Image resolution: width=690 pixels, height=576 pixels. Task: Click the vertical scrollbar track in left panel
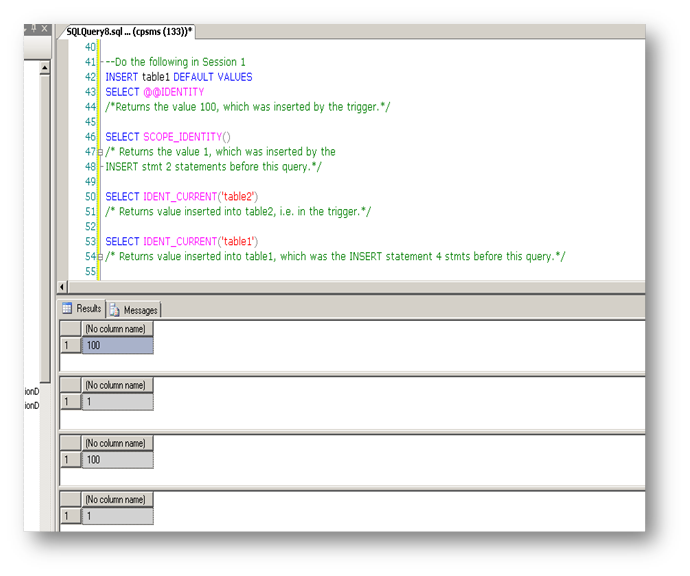coord(44,227)
